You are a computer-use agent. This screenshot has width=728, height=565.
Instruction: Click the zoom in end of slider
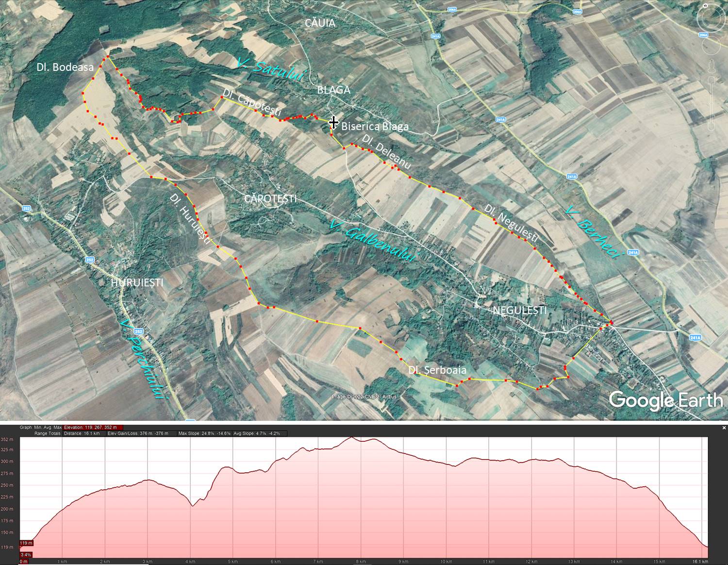[x=712, y=79]
